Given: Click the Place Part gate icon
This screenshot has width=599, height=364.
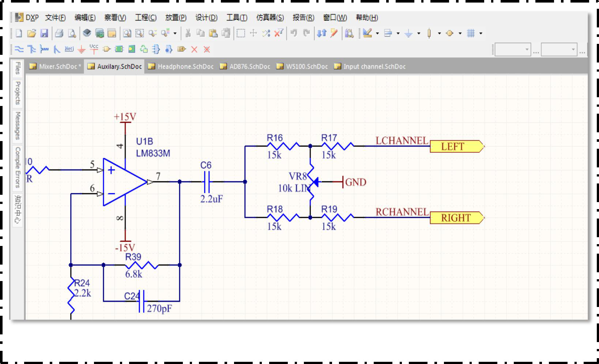Looking at the screenshot, I should tap(106, 49).
